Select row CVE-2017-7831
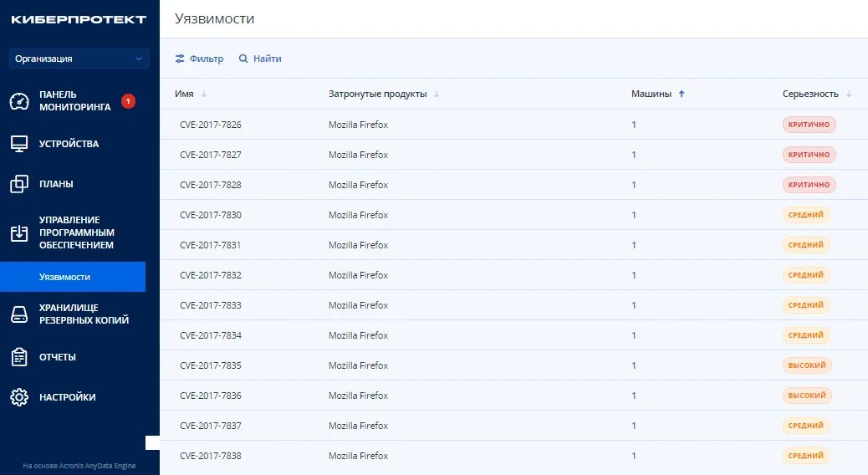868x475 pixels. [x=513, y=245]
